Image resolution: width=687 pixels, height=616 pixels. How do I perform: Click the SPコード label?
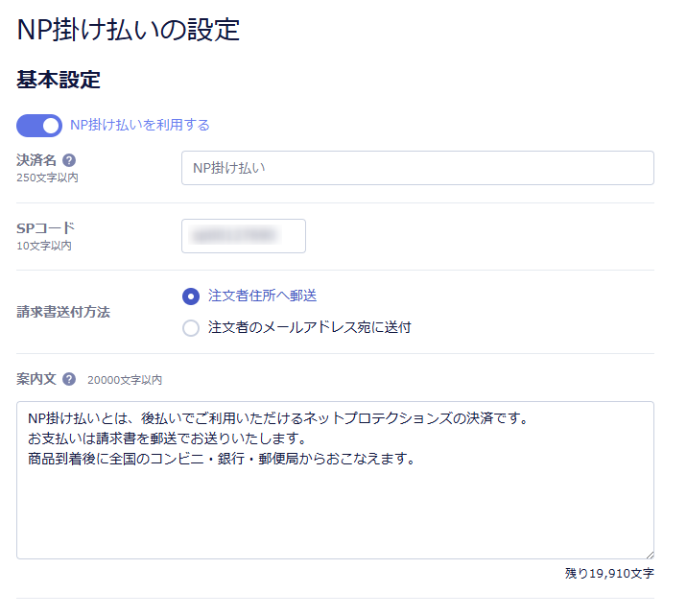(x=45, y=227)
